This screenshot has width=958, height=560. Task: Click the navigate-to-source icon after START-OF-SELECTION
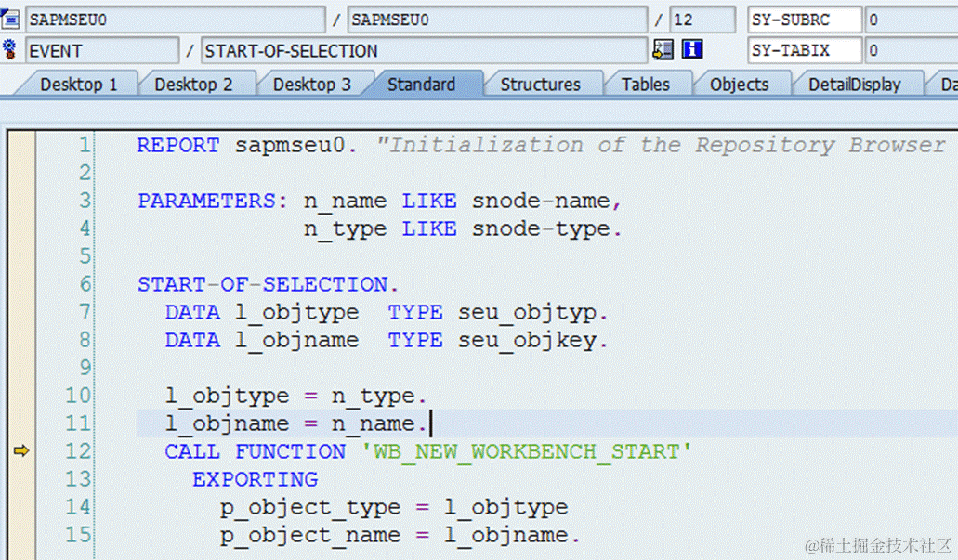click(x=663, y=49)
